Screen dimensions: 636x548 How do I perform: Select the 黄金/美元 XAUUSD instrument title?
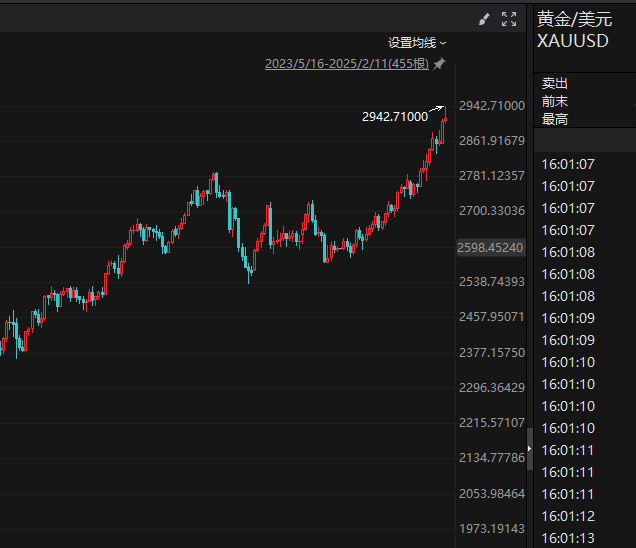pyautogui.click(x=574, y=30)
